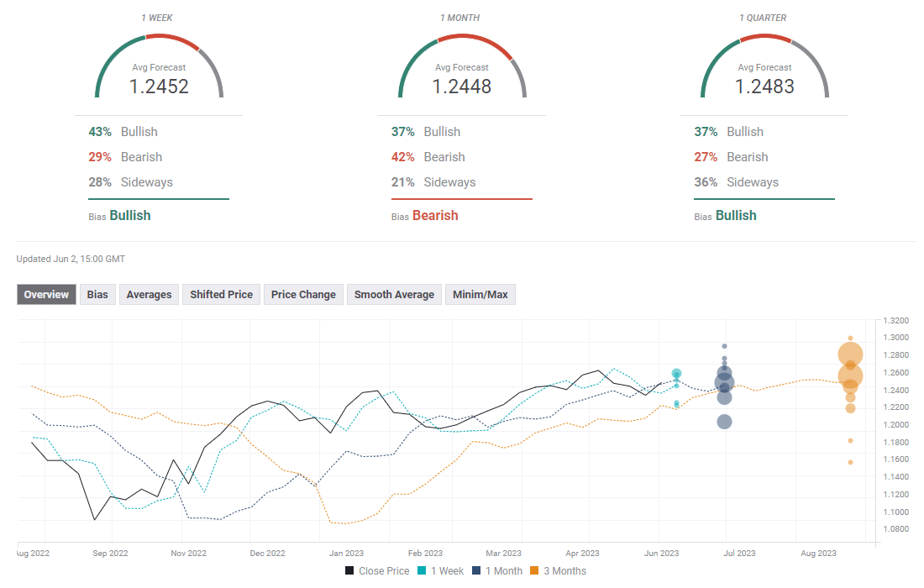
Task: Open the Price Change tab
Action: click(303, 295)
